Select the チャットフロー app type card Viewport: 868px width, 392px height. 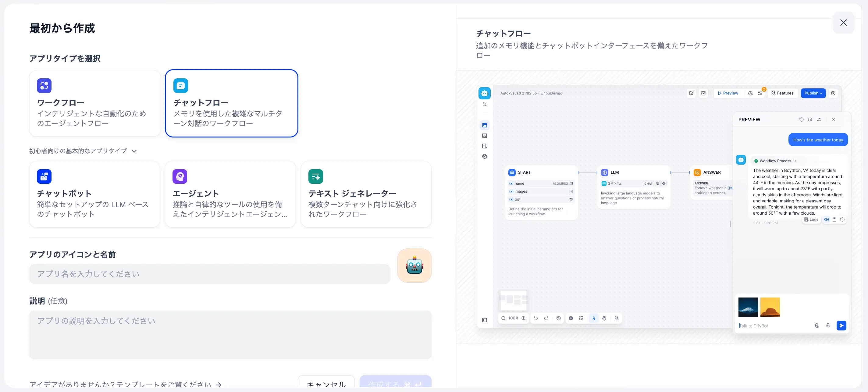[x=232, y=103]
